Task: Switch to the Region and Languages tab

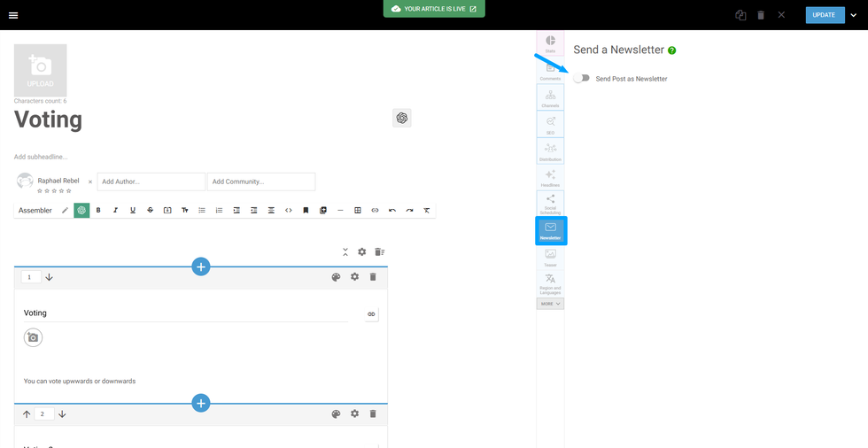Action: [x=550, y=282]
